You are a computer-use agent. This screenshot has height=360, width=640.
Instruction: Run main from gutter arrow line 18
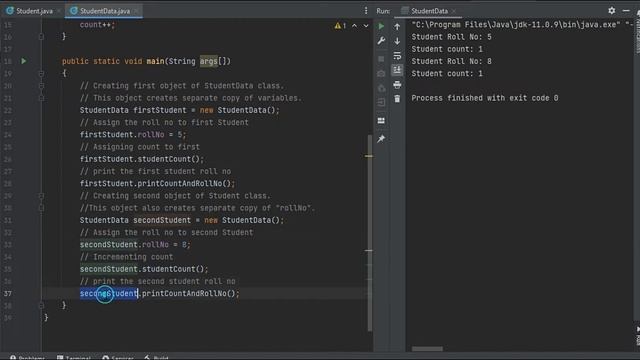pos(24,61)
